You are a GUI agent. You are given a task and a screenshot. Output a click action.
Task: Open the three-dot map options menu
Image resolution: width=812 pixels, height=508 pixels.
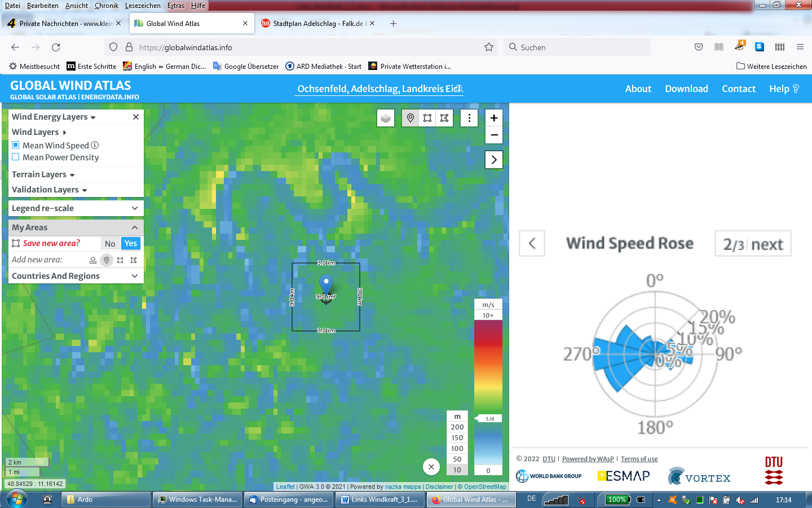click(x=469, y=118)
